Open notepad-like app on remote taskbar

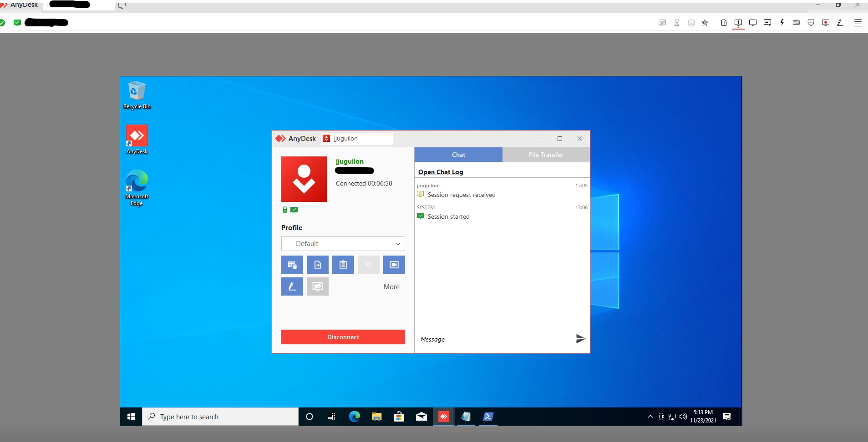(466, 417)
